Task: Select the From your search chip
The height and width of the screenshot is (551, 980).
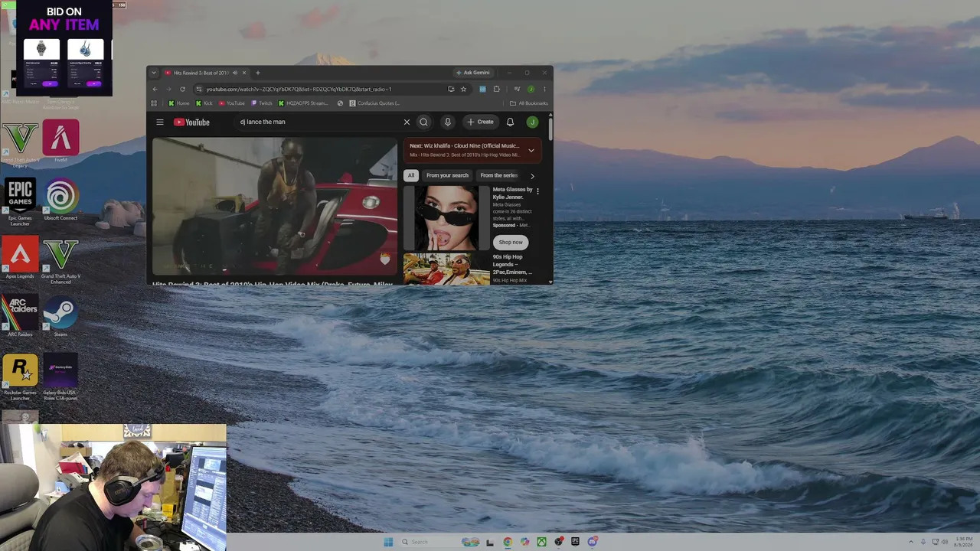Action: pos(447,175)
